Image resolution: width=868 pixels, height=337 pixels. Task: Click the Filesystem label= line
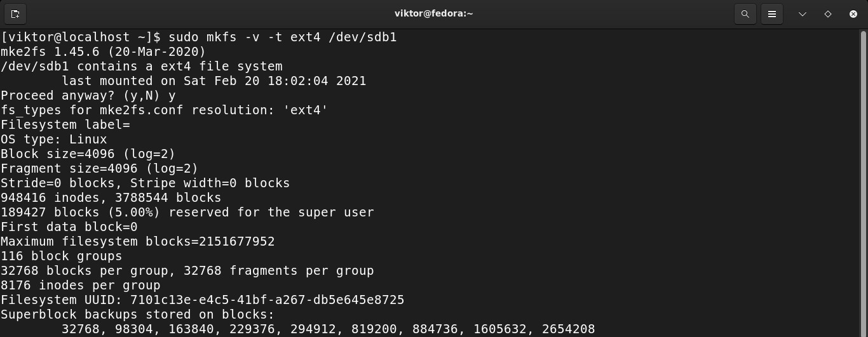[x=65, y=124]
